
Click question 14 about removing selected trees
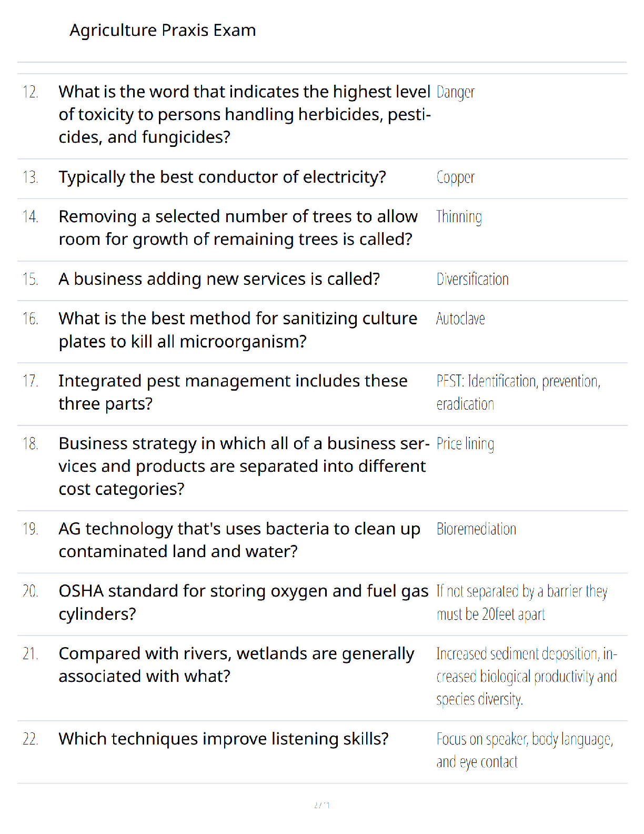tap(238, 228)
